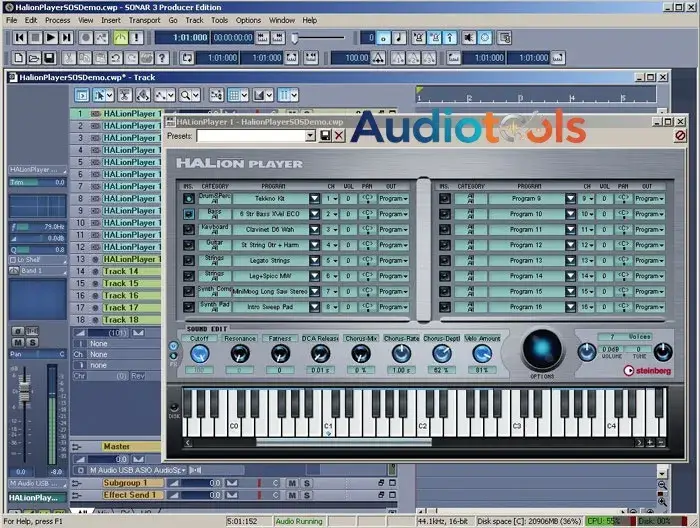Viewport: 700px width, 528px height.
Task: Rewind transport to the start
Action: 20,37
